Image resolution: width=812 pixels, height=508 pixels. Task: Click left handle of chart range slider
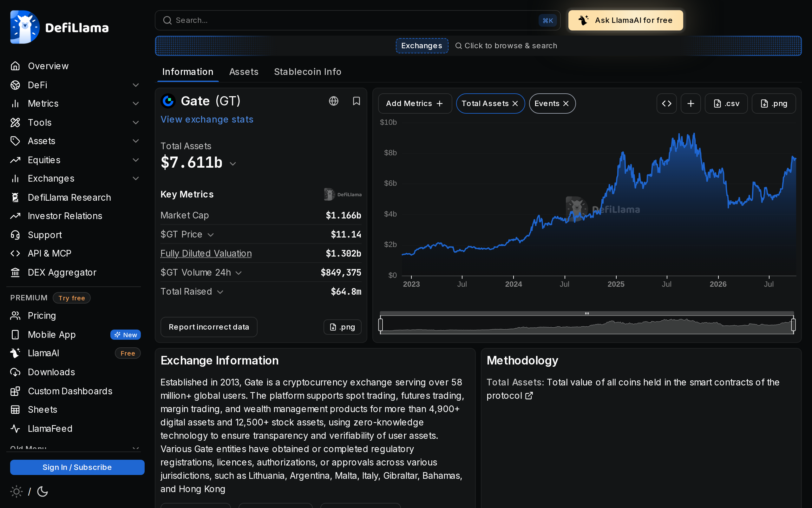point(381,325)
